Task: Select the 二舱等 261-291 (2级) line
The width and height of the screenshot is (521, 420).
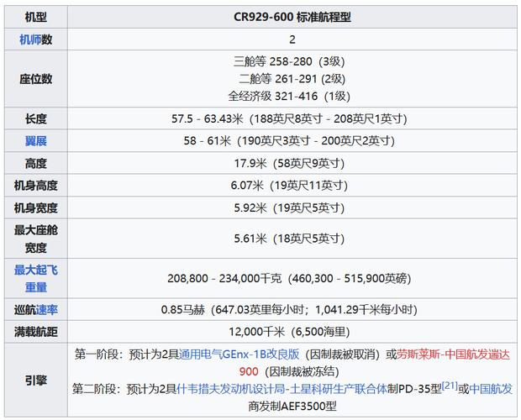Action: [292, 79]
